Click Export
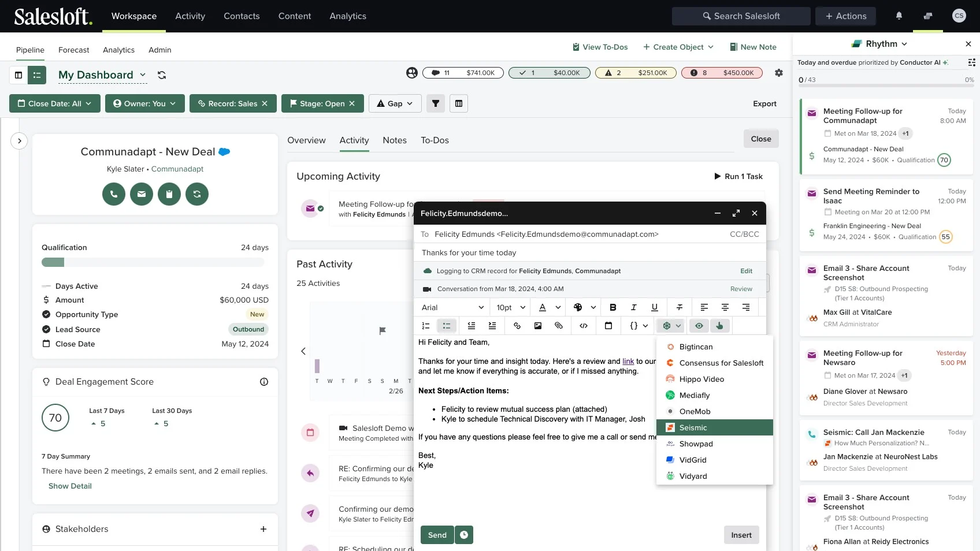This screenshot has height=551, width=980. [764, 104]
